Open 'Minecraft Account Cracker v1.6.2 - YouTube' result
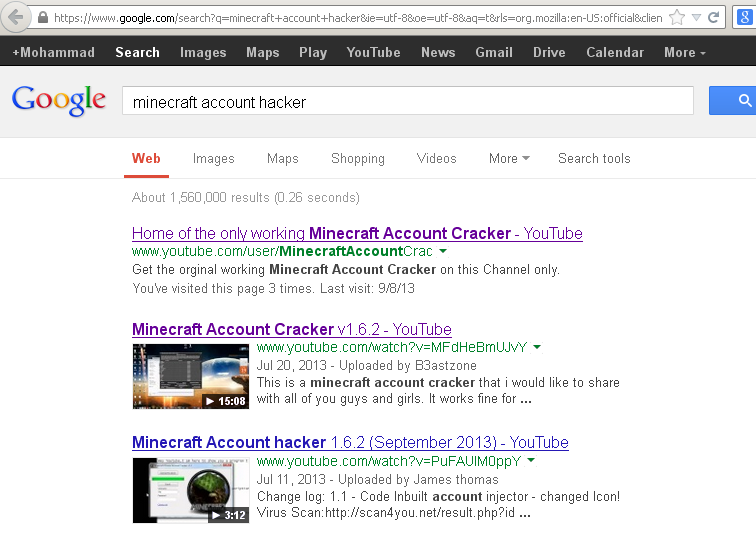Screen dimensions: 756x536 pos(292,329)
